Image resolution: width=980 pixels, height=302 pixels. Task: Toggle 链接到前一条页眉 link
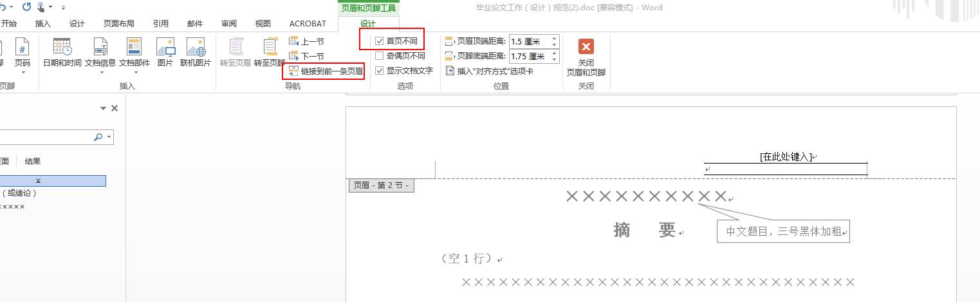click(x=325, y=71)
